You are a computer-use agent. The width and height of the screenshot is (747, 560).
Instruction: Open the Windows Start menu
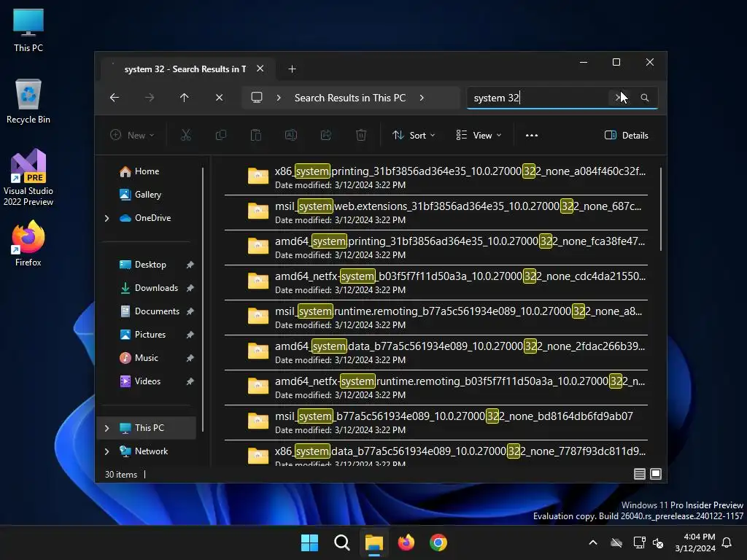tap(309, 542)
